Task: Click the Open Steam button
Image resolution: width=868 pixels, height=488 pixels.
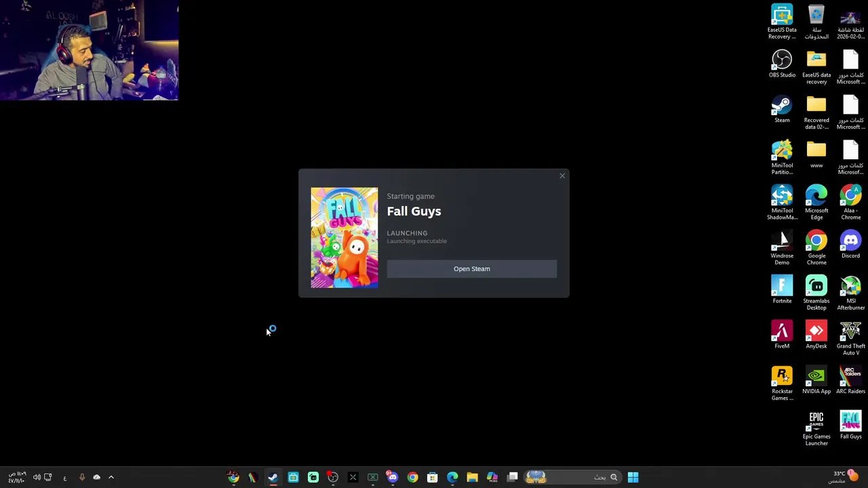Action: tap(471, 269)
